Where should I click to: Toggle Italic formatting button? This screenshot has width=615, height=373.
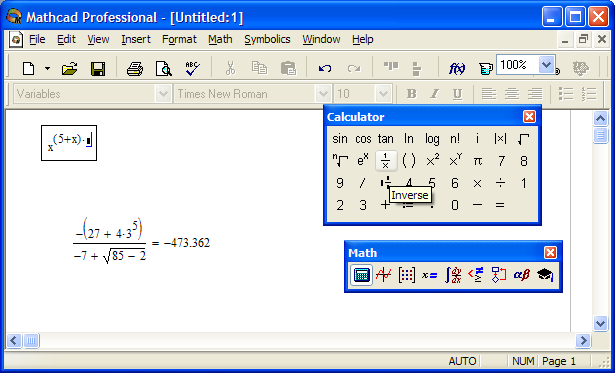(434, 94)
